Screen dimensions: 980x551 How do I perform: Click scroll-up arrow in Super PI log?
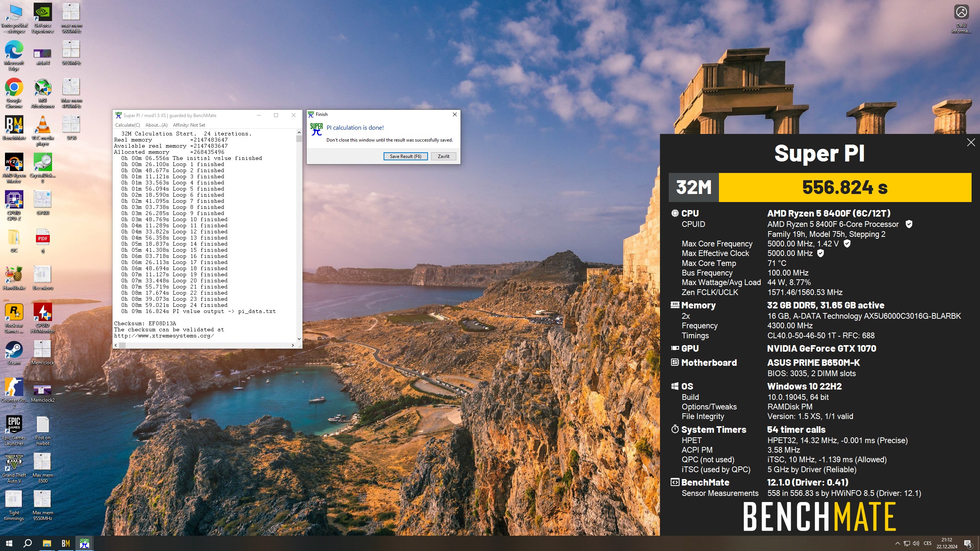pyautogui.click(x=299, y=132)
